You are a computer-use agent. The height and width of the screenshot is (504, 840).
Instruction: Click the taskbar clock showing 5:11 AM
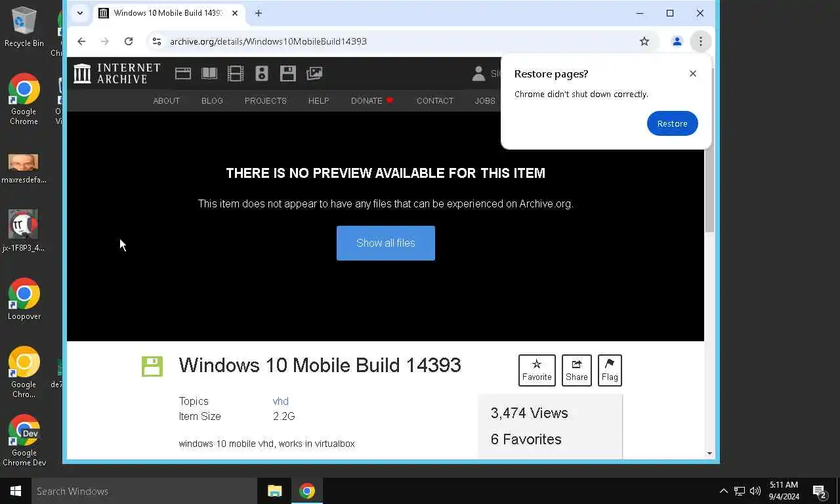pos(784,491)
